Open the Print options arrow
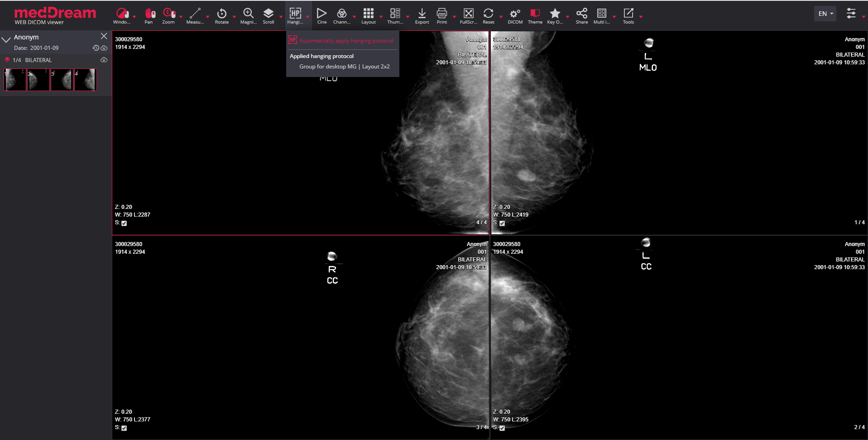Viewport: 868px width, 440px height. pos(455,17)
